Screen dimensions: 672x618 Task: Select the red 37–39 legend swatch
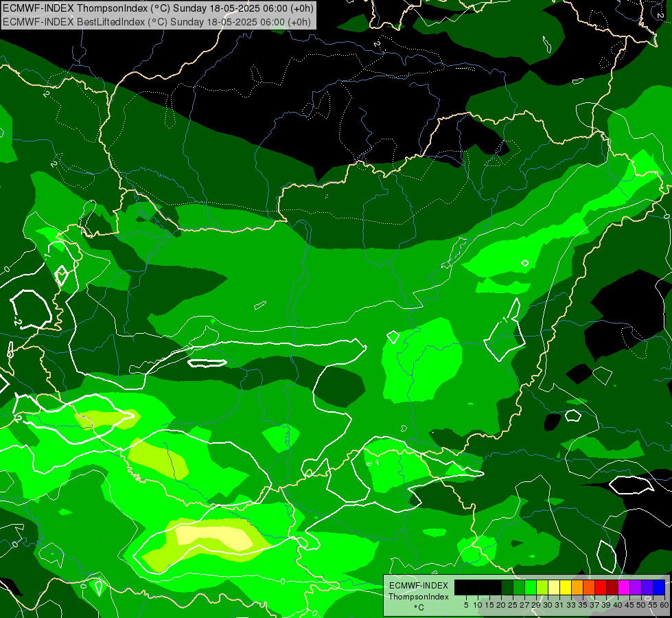point(601,588)
